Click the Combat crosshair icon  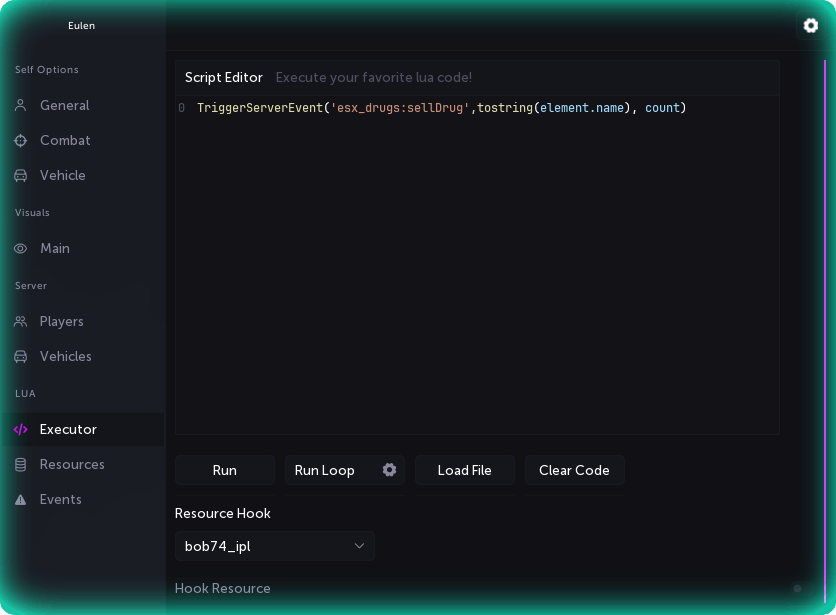coord(21,141)
